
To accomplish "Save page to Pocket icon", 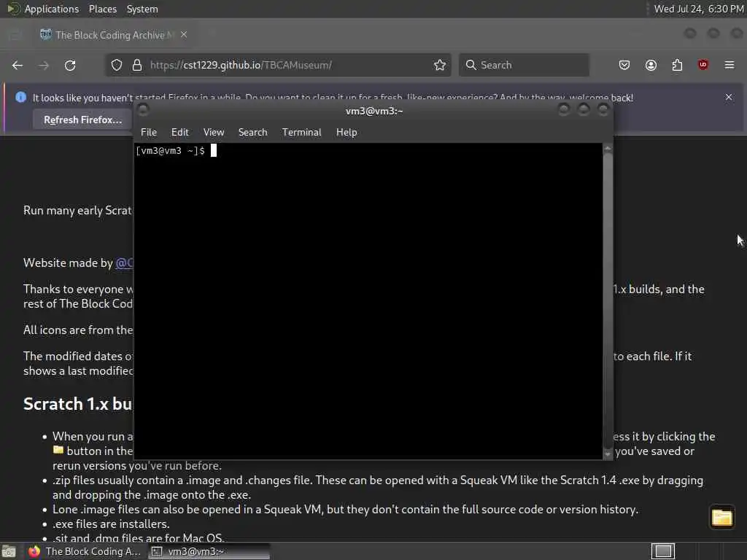I will click(x=624, y=65).
